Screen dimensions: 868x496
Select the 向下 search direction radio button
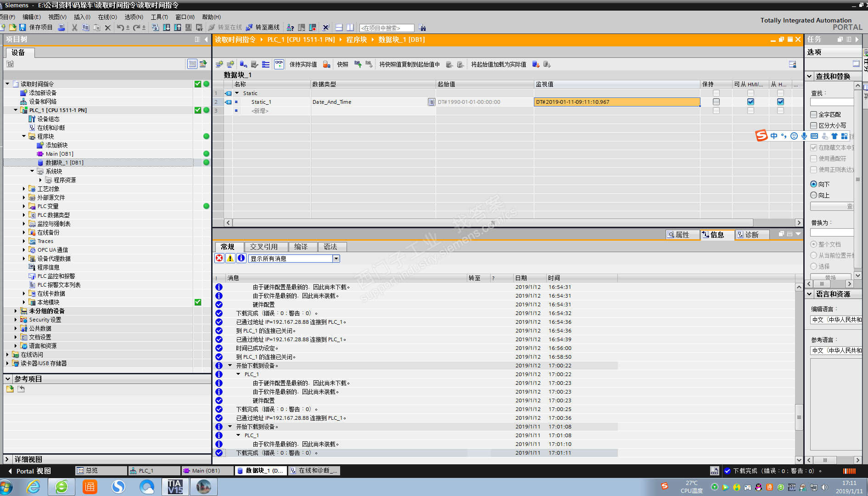(x=814, y=184)
